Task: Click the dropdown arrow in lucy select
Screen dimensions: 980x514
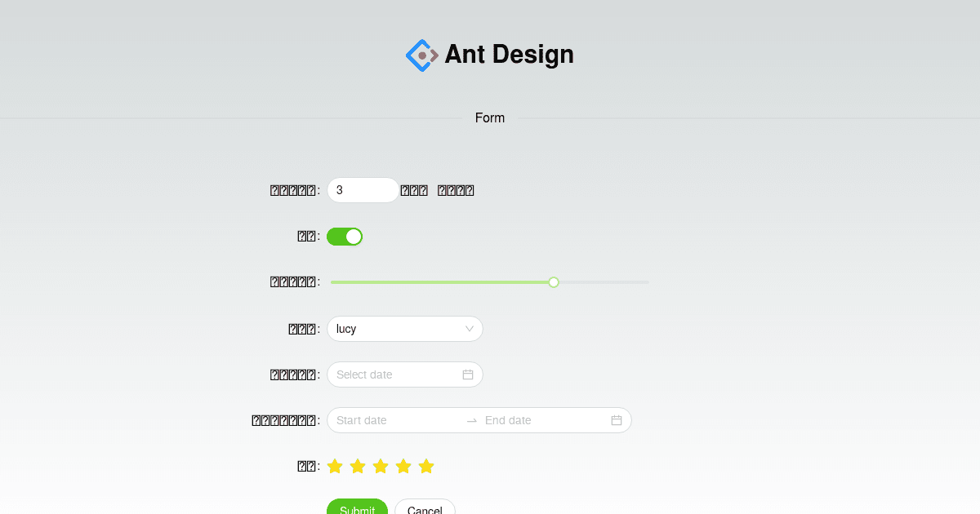Action: [470, 329]
